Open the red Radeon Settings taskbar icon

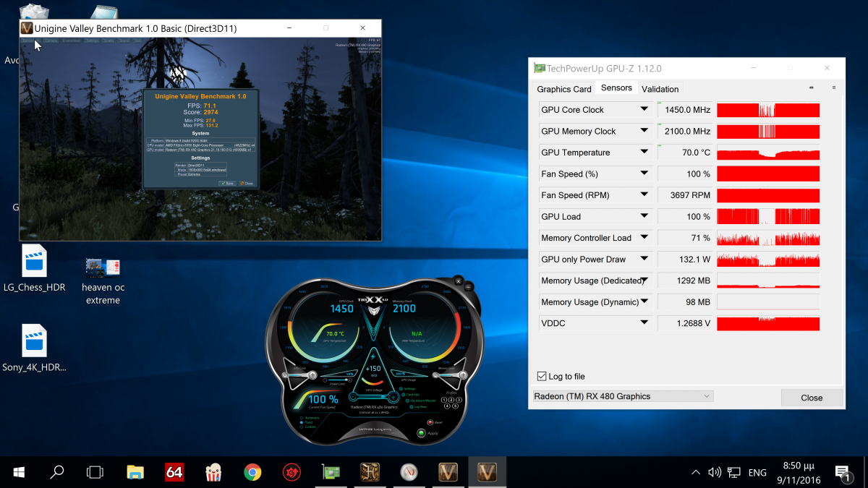(292, 472)
